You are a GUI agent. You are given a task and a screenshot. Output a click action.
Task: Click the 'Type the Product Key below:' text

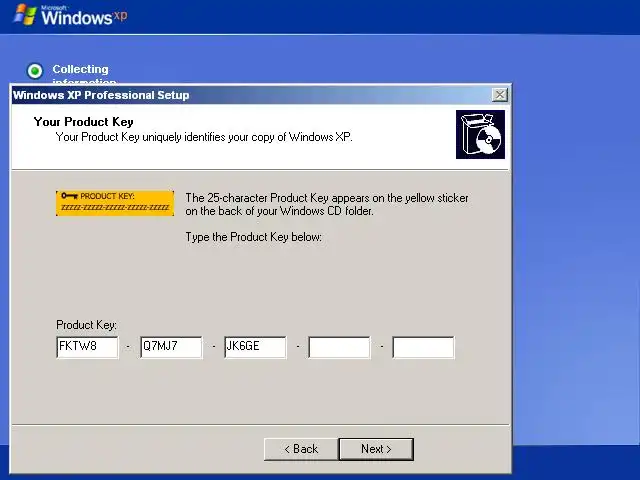coord(253,237)
